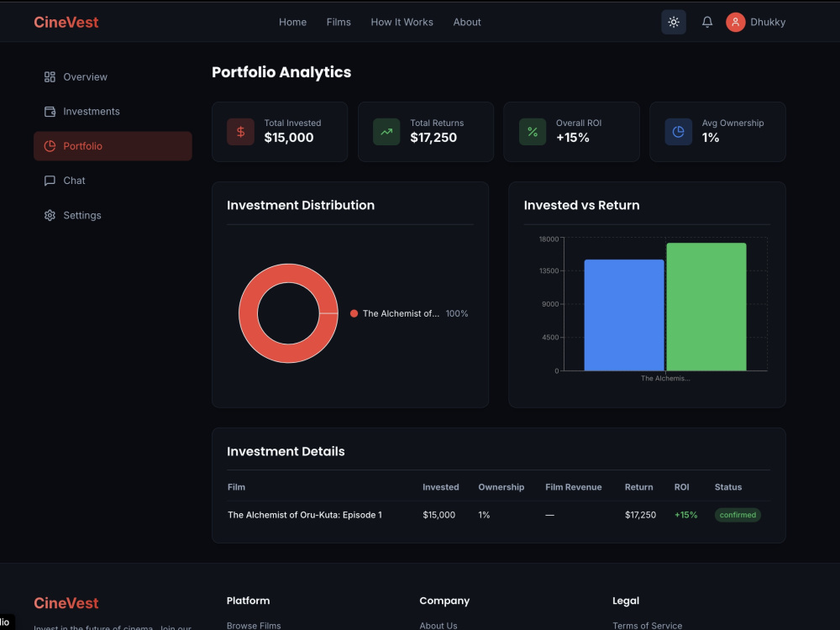840x630 pixels.
Task: Click the $17,250 Total Returns value
Action: pos(433,138)
